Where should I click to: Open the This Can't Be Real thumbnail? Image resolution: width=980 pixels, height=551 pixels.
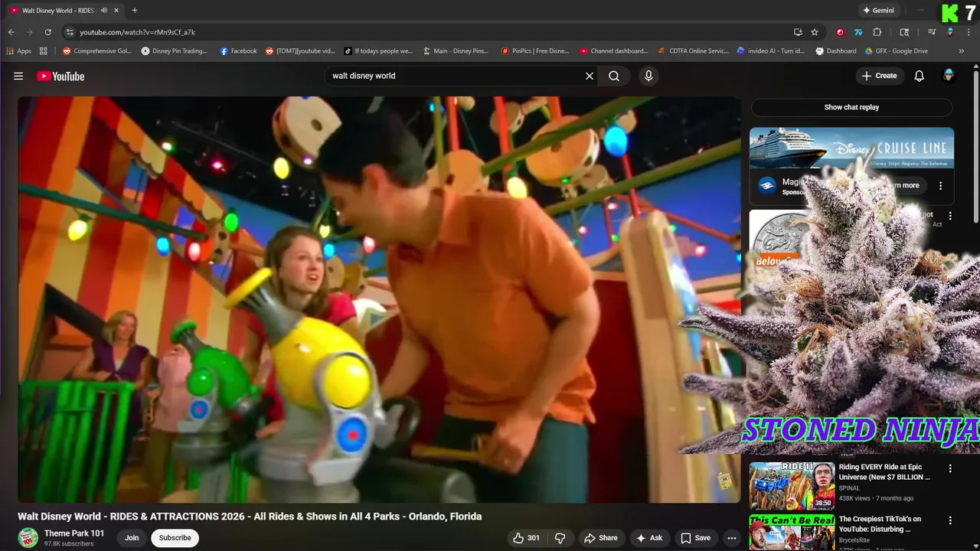792,532
